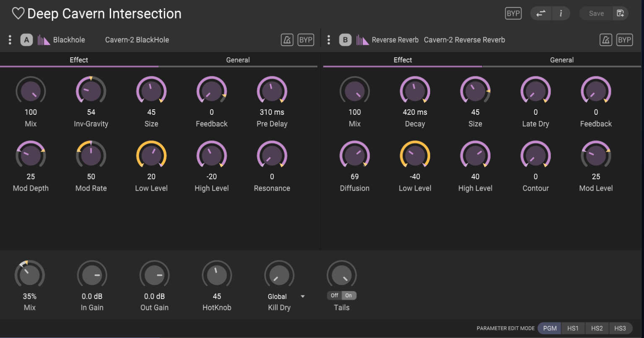
Task: Click the swap A/B arrows icon
Action: [541, 13]
